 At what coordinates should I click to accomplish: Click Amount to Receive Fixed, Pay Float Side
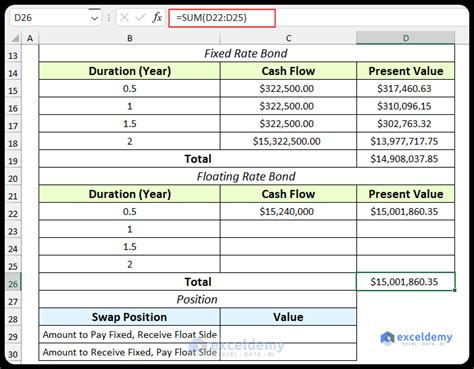(x=130, y=352)
